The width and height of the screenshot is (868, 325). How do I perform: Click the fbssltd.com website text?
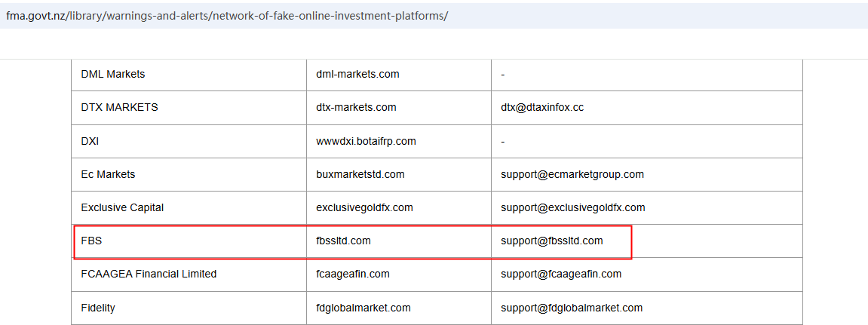tap(343, 241)
